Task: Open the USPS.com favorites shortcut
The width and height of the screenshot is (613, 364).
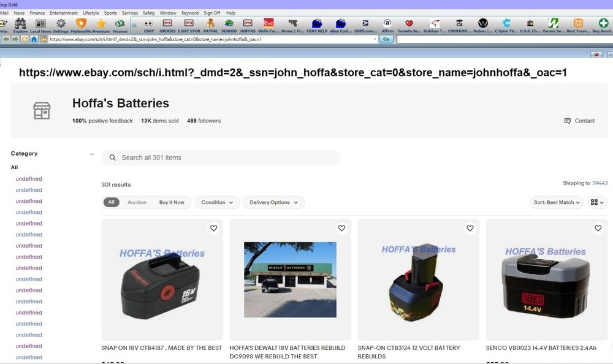Action: pyautogui.click(x=365, y=25)
